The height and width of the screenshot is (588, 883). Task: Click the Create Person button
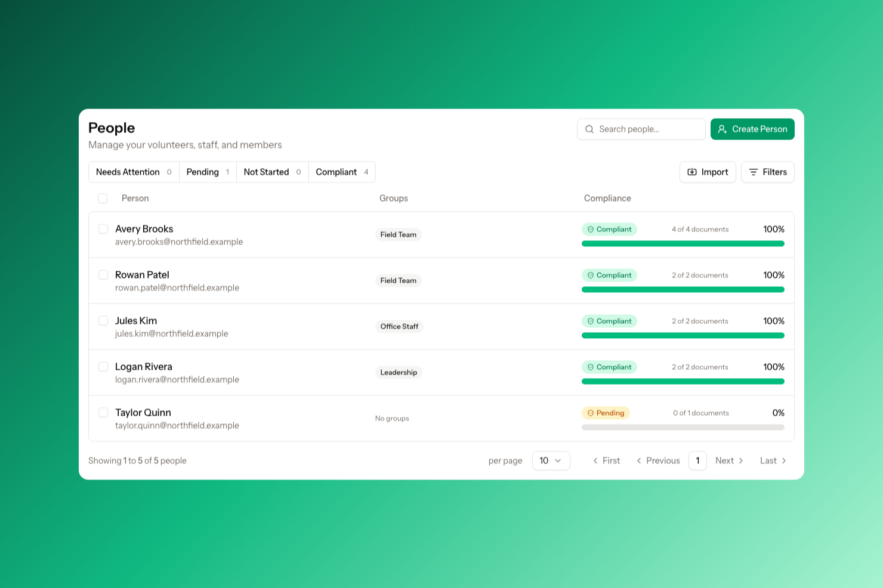pos(752,129)
